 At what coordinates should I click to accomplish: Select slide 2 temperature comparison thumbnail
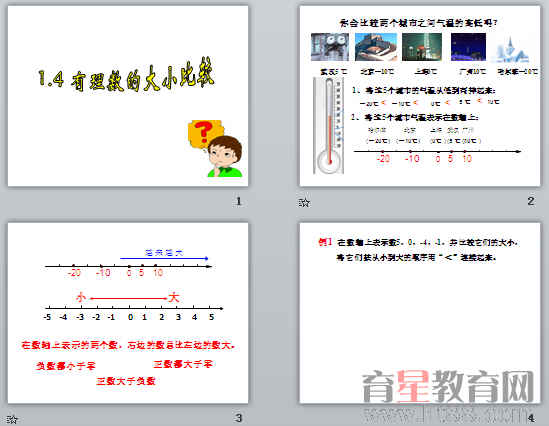(x=420, y=96)
